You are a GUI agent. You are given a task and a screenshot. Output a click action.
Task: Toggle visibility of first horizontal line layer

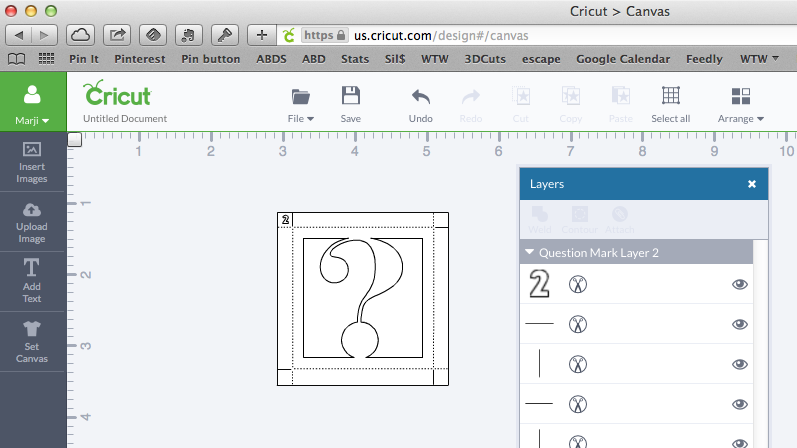740,324
